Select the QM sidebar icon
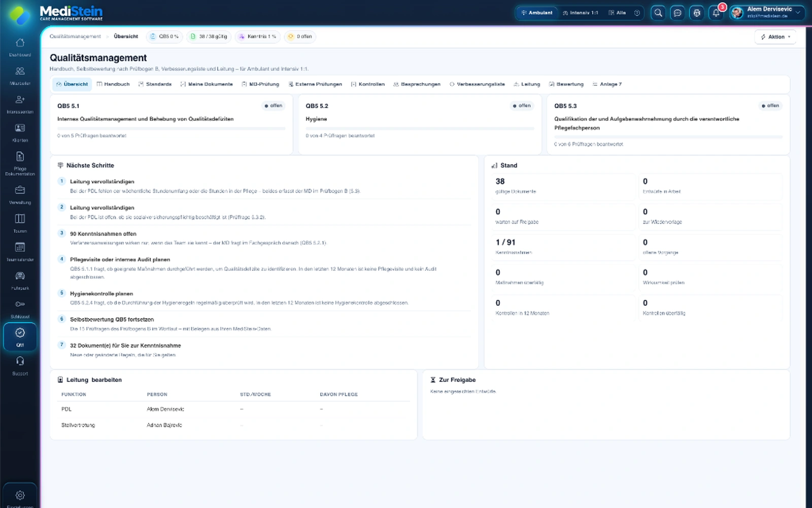 pos(20,337)
